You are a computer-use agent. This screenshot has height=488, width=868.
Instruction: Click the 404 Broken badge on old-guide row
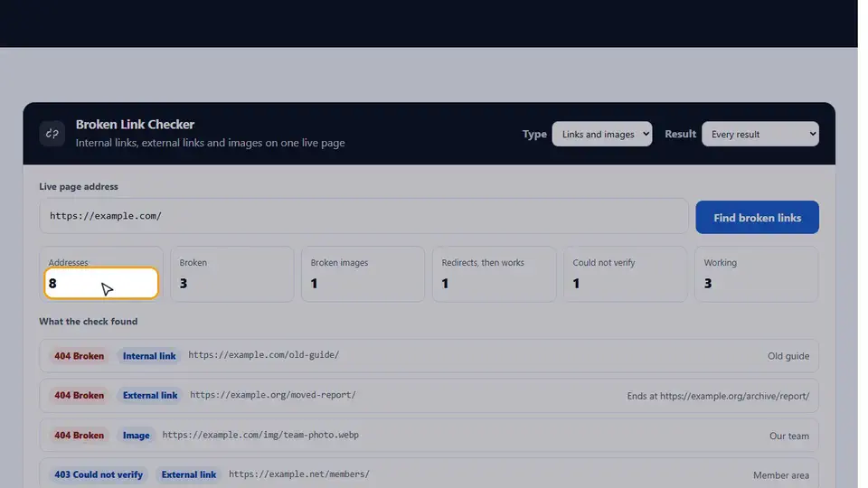[x=80, y=356]
